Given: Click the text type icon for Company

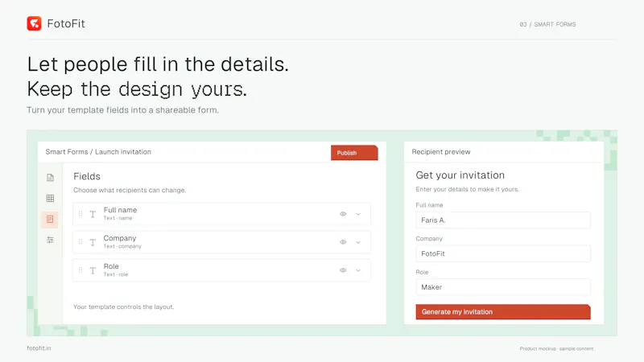Looking at the screenshot, I should click(x=93, y=242).
